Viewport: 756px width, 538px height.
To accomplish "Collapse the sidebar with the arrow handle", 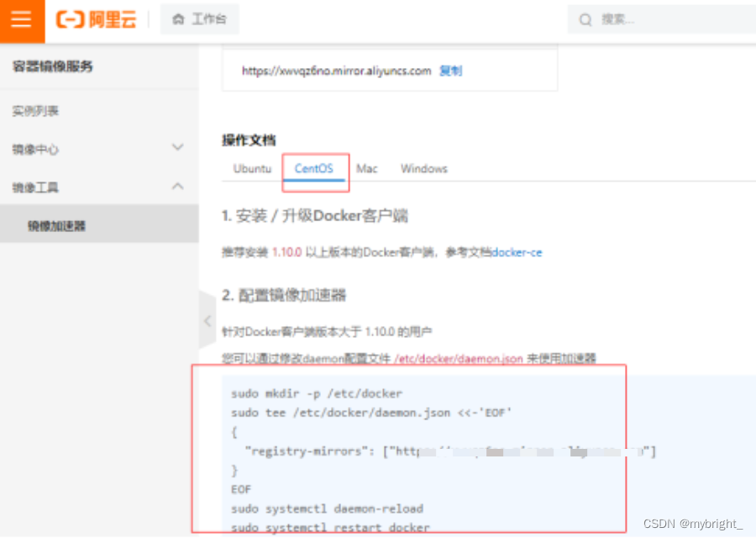I will [207, 320].
